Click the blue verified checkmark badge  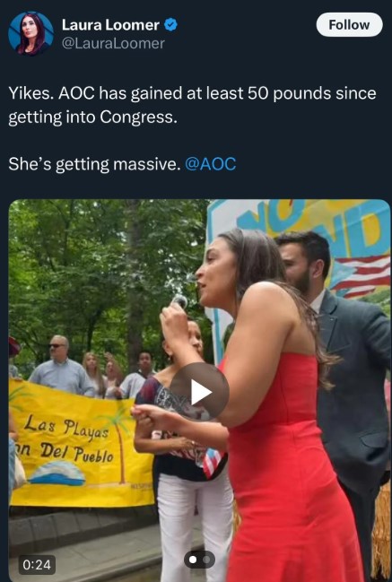coord(170,25)
